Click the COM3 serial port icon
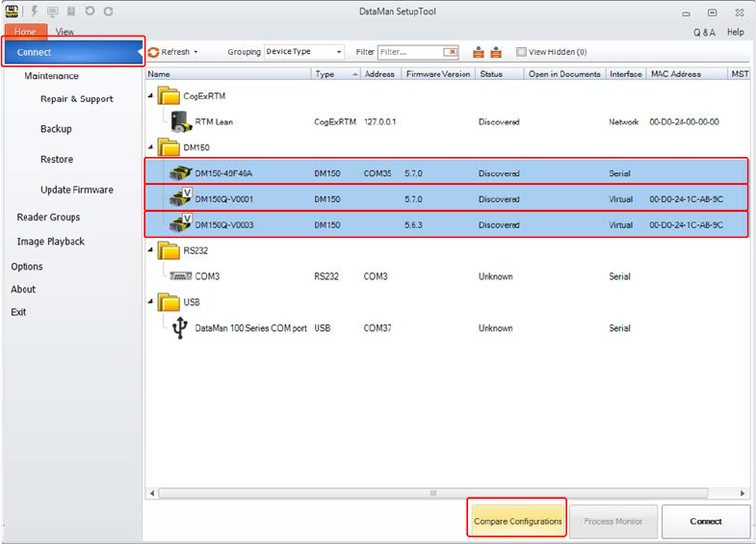 [x=180, y=276]
